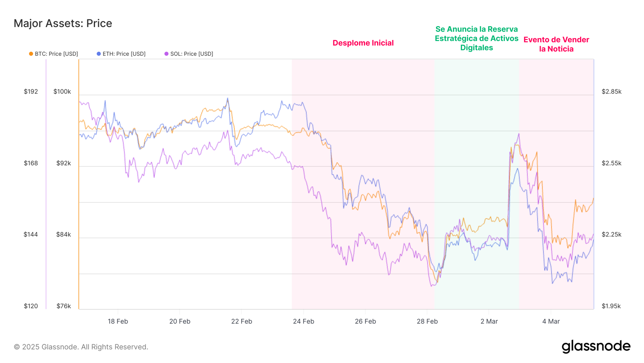644x363 pixels.
Task: Click the 18 Feb axis label
Action: click(118, 321)
